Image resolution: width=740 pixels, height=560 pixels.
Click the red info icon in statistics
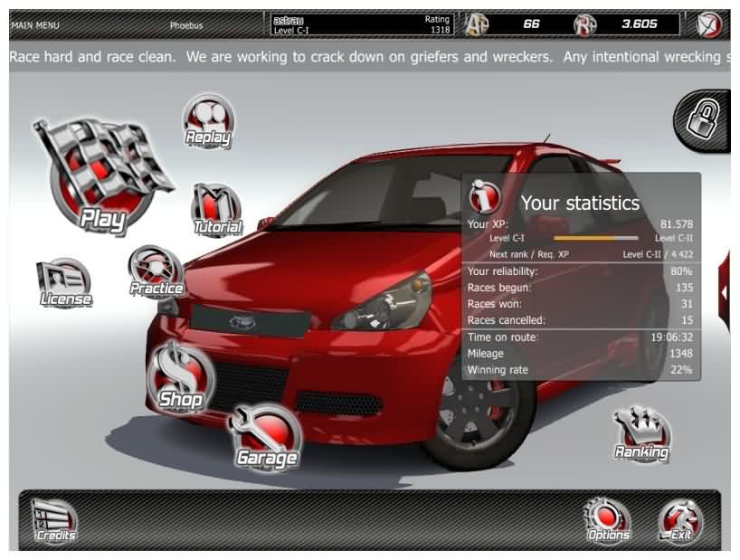coord(486,195)
